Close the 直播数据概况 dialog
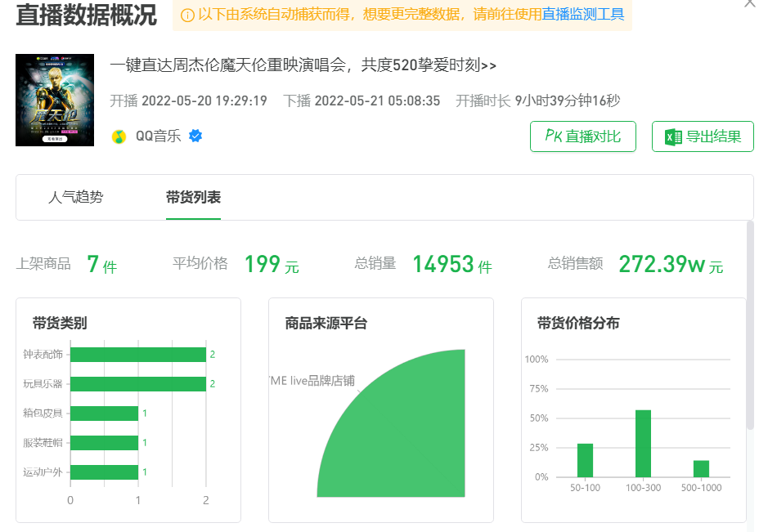Image resolution: width=759 pixels, height=532 pixels. [x=750, y=4]
